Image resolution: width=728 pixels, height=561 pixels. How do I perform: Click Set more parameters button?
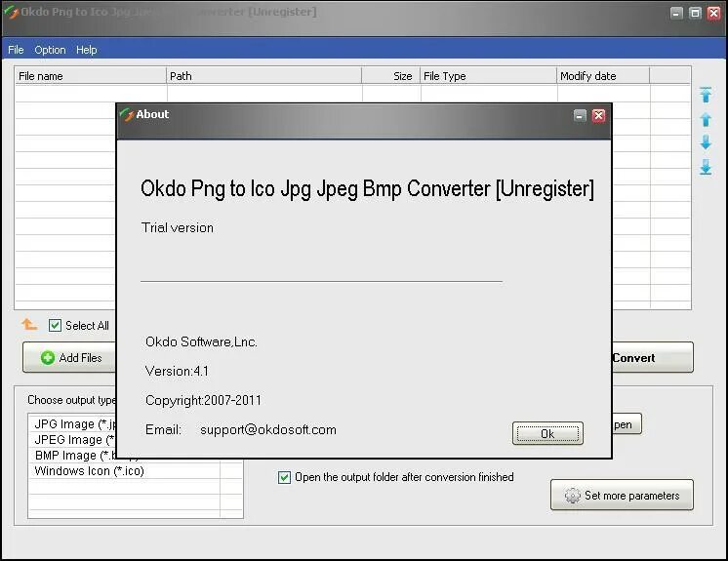(x=622, y=495)
